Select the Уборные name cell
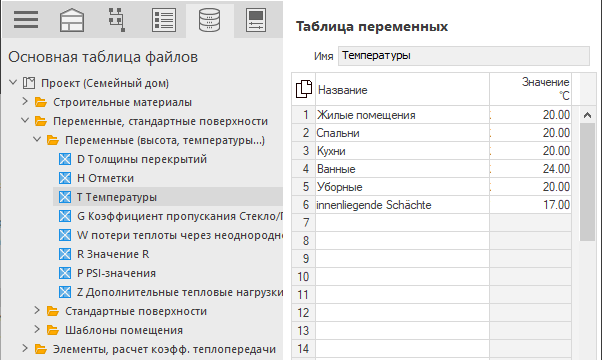Screen dimensions: 602x360 [402, 187]
